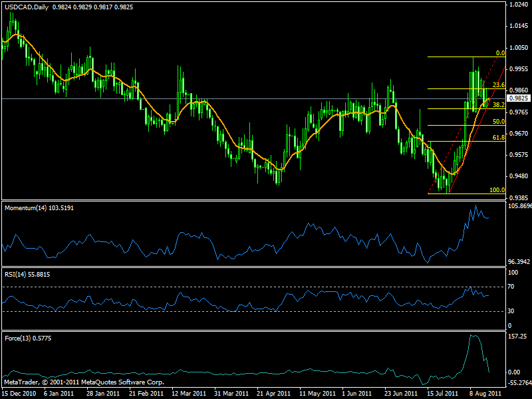Click the 0.9860 price scale value
532x399 pixels.
519,90
